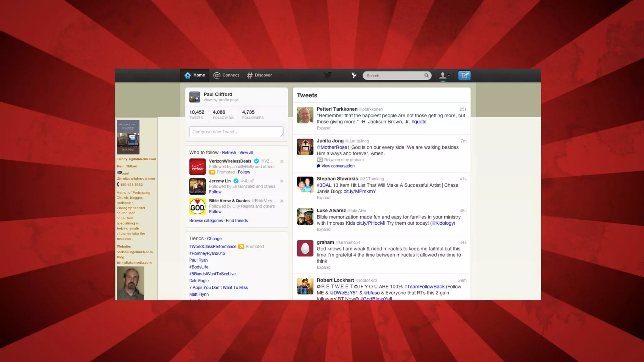Open the #BodyLife trend
Viewport: 644px width, 362px height.
click(199, 267)
